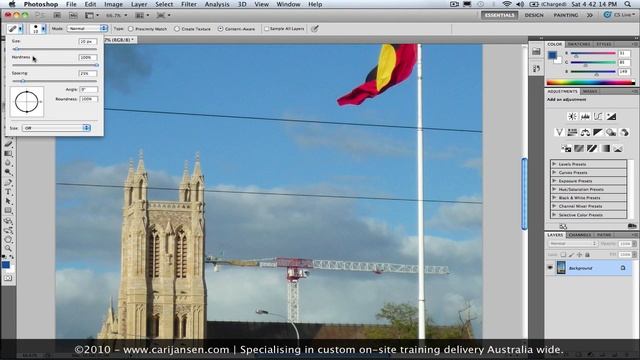Select the Proximity Match radio button
Viewport: 640px width, 360px height.
click(131, 29)
